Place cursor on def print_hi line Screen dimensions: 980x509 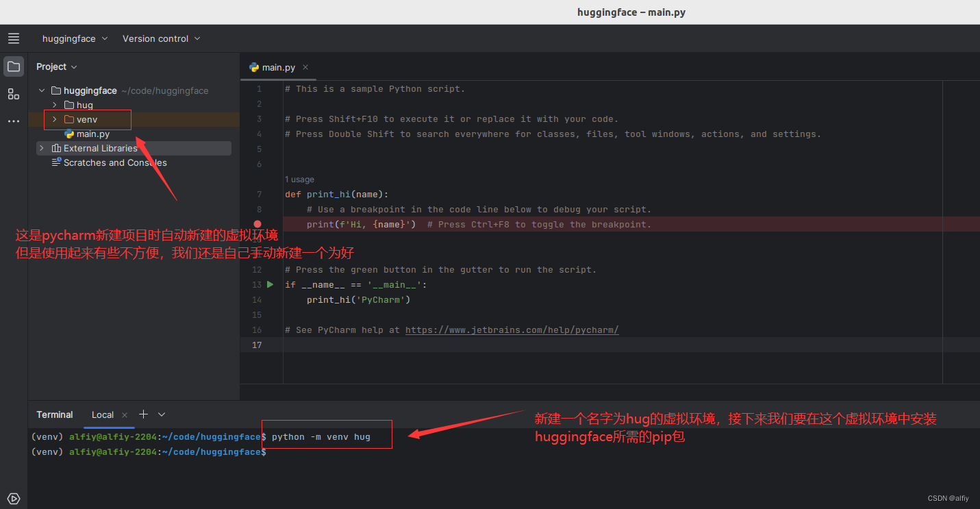pos(336,194)
